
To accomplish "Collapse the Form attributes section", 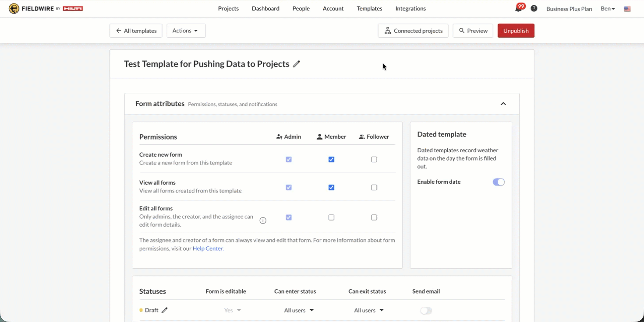I will (503, 104).
